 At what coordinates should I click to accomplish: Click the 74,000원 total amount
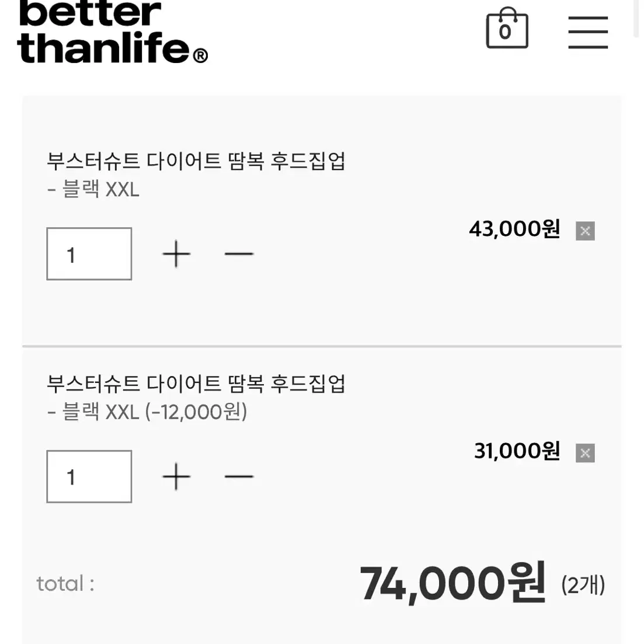pyautogui.click(x=452, y=583)
